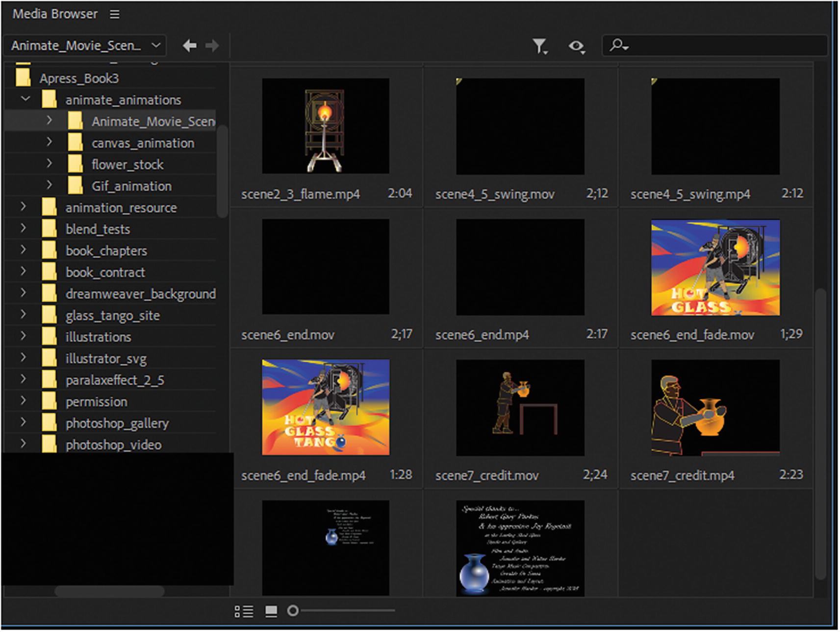Image resolution: width=840 pixels, height=632 pixels.
Task: Select the glass_tango_site folder
Action: [112, 316]
